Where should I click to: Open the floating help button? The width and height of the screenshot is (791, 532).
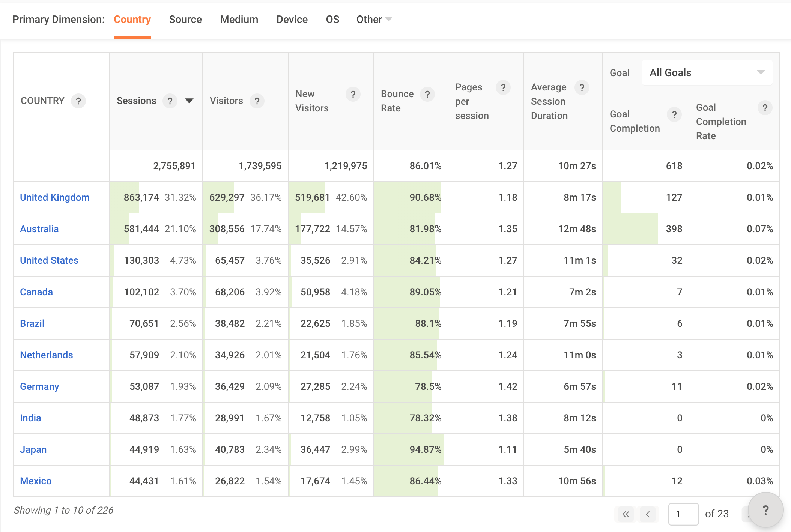[765, 510]
